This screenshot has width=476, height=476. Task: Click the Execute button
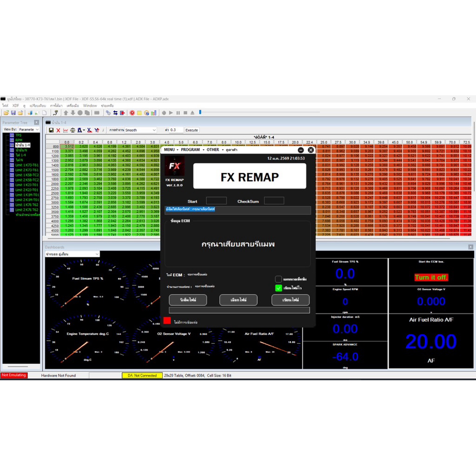pyautogui.click(x=192, y=130)
